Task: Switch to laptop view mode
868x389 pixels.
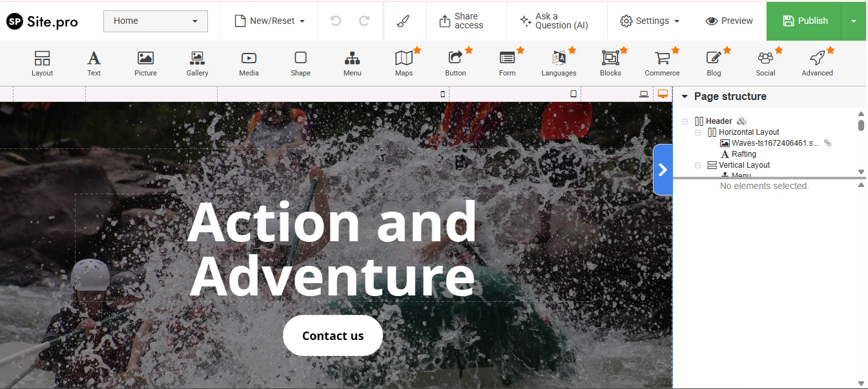Action: tap(644, 94)
